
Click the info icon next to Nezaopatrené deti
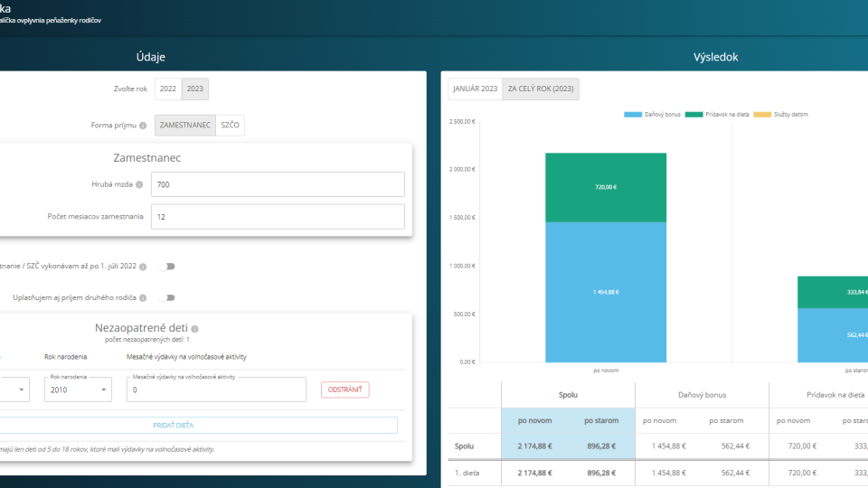coord(195,329)
